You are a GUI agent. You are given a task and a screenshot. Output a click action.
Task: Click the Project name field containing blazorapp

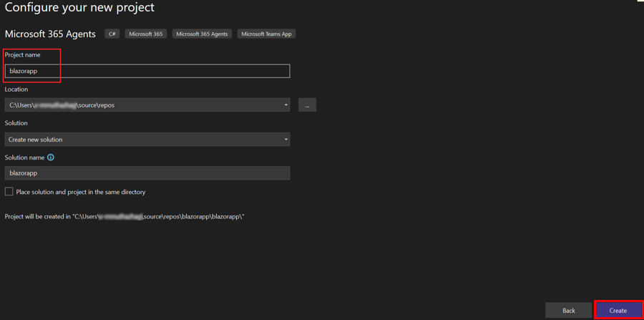[x=147, y=71]
